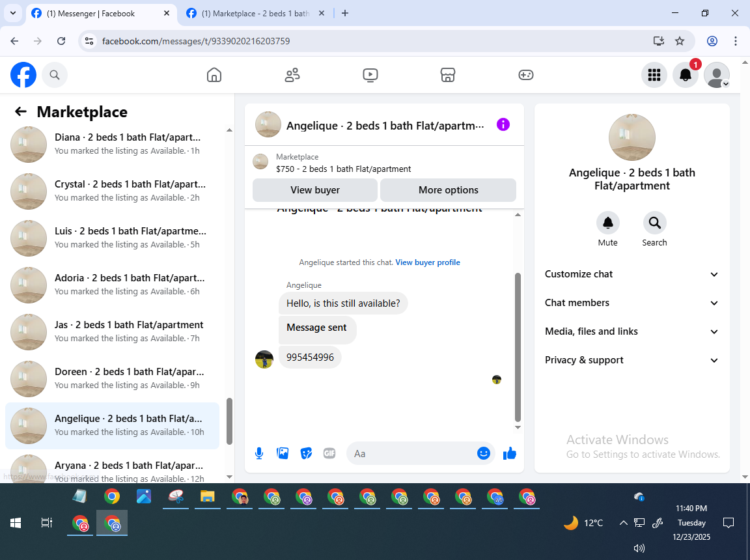Choose a GIF icon
The height and width of the screenshot is (560, 750).
329,453
